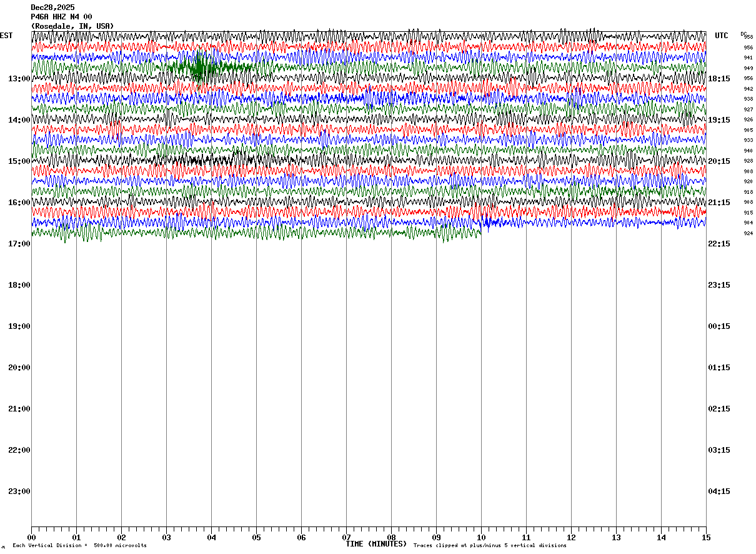Click the 04:15 UTC time label
Screen dimensions: 756x554
(x=719, y=491)
